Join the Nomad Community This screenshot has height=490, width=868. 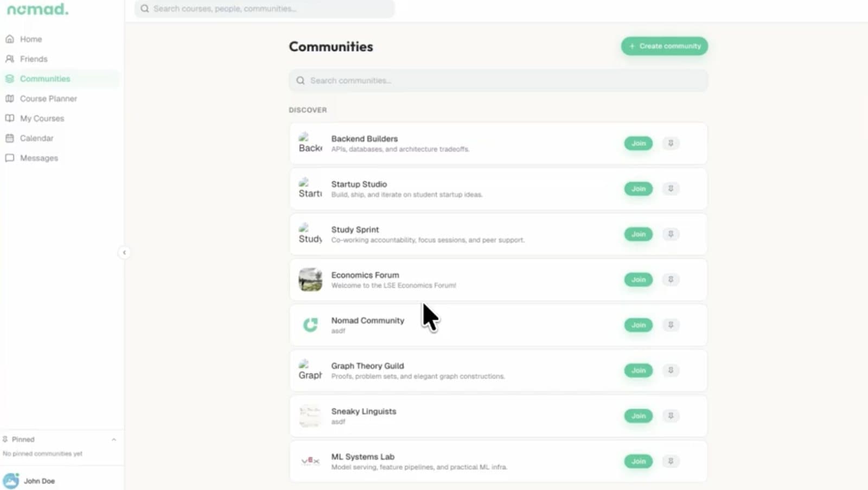click(x=639, y=325)
